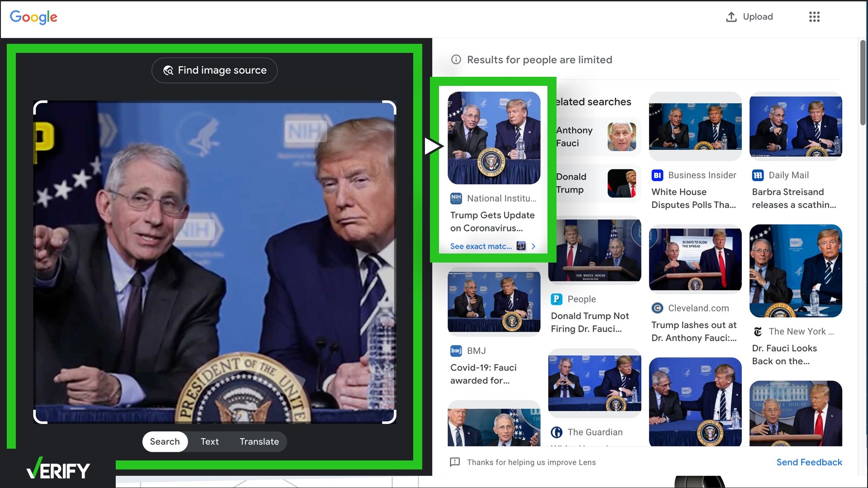
Task: Click the 'Find image source' button
Action: pos(214,70)
